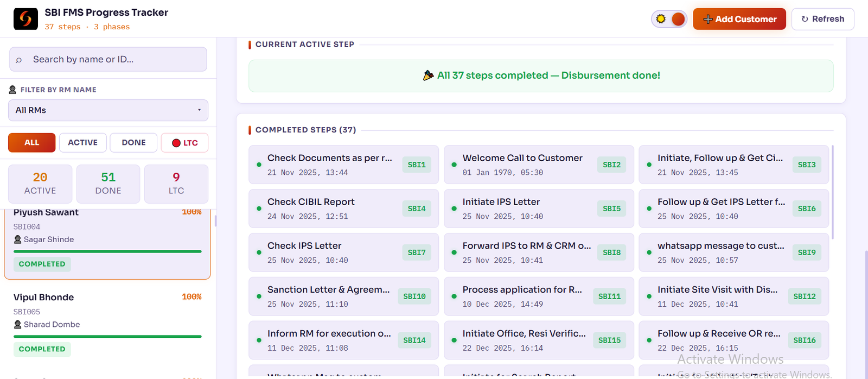Click the 100% label on Vipul Bhonde
868x379 pixels.
(192, 297)
